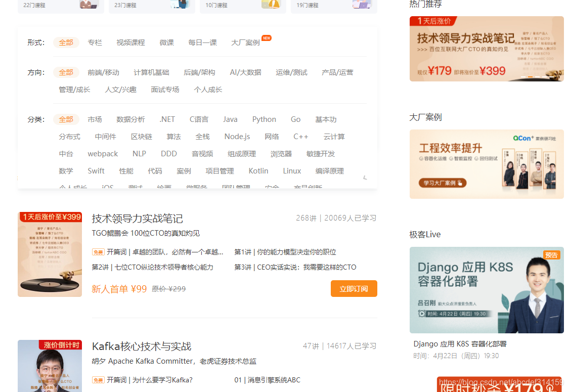Image resolution: width=569 pixels, height=392 pixels.
Task: Choose direction AI/大数据
Action: [246, 72]
